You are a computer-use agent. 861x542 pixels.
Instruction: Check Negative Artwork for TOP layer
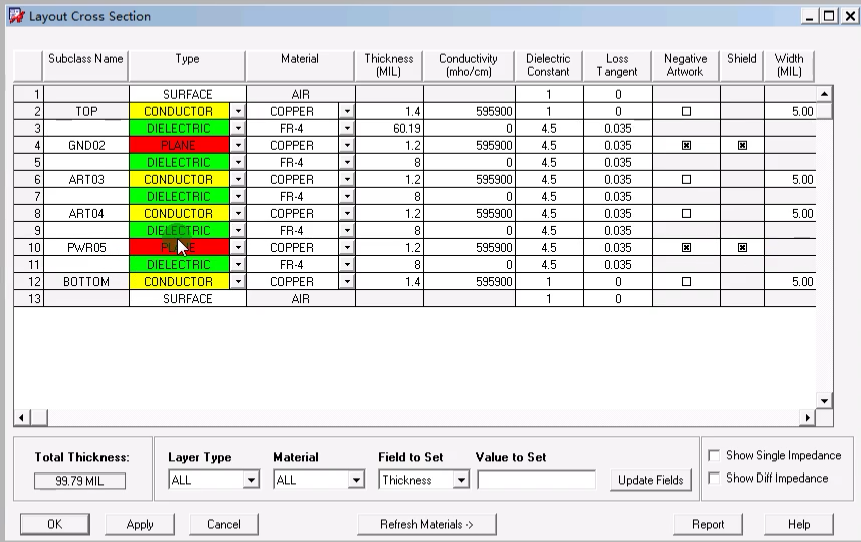(686, 112)
